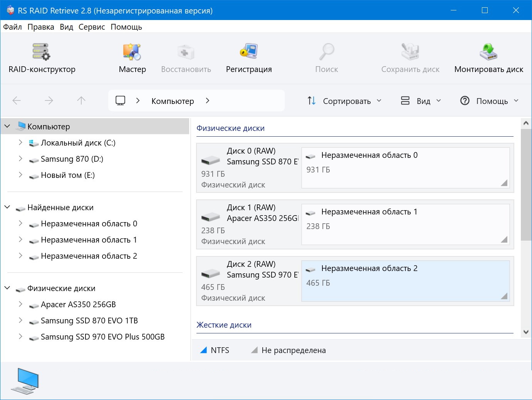Click the Сохранить диск toolbar icon
Screen dimensions: 532x400
(x=410, y=52)
